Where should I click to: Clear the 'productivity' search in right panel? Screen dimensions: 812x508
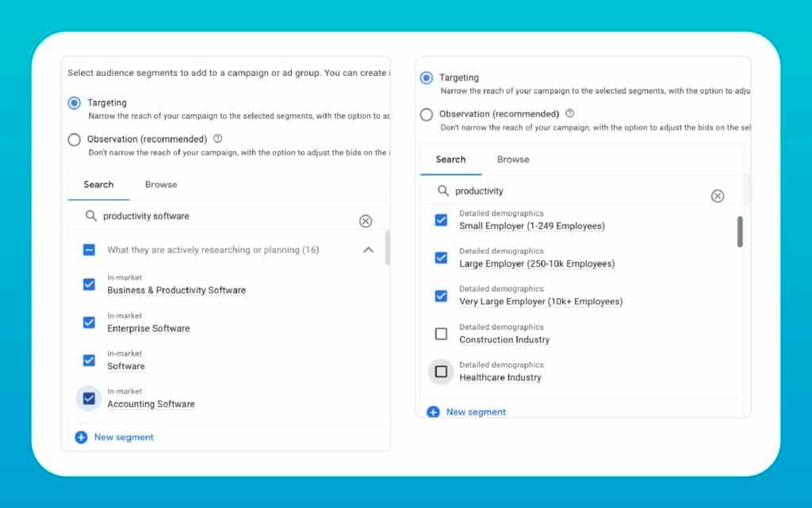[717, 196]
